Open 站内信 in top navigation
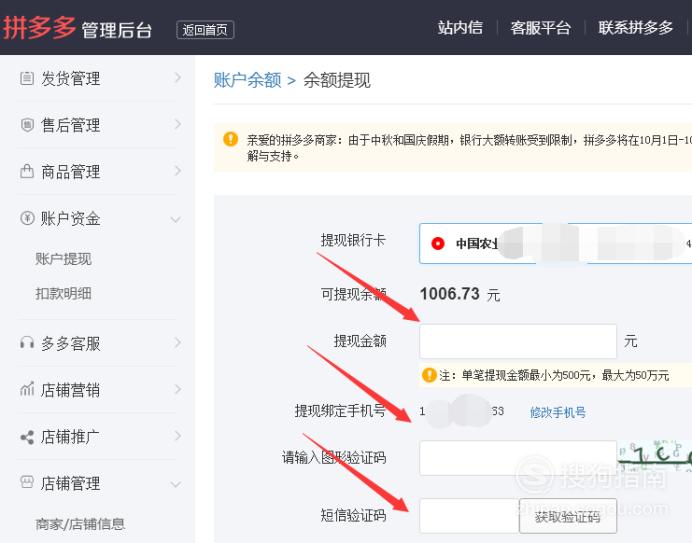 pyautogui.click(x=460, y=28)
